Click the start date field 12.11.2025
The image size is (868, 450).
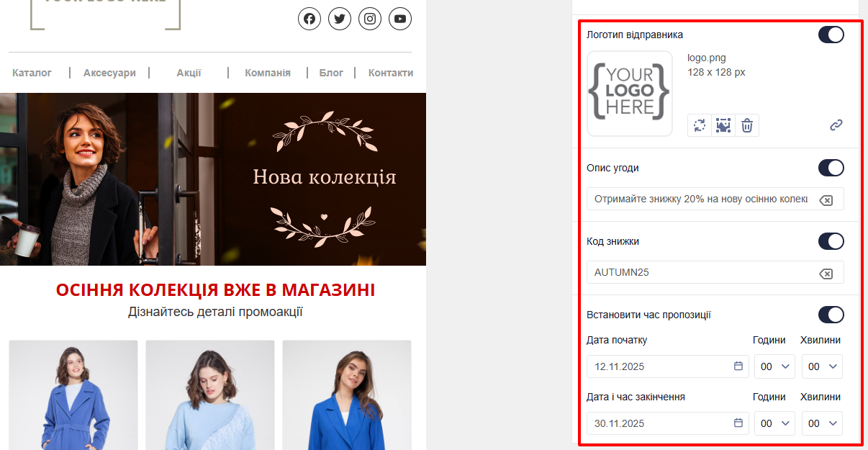pos(668,366)
